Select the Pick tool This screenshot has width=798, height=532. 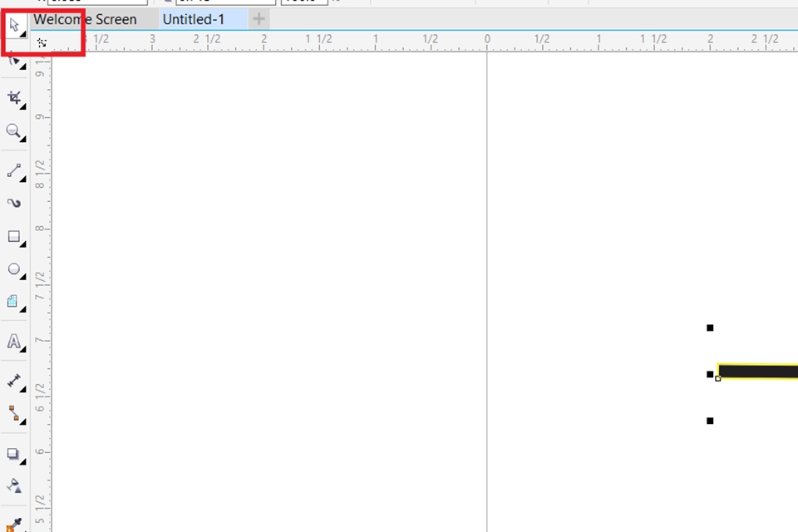(14, 25)
